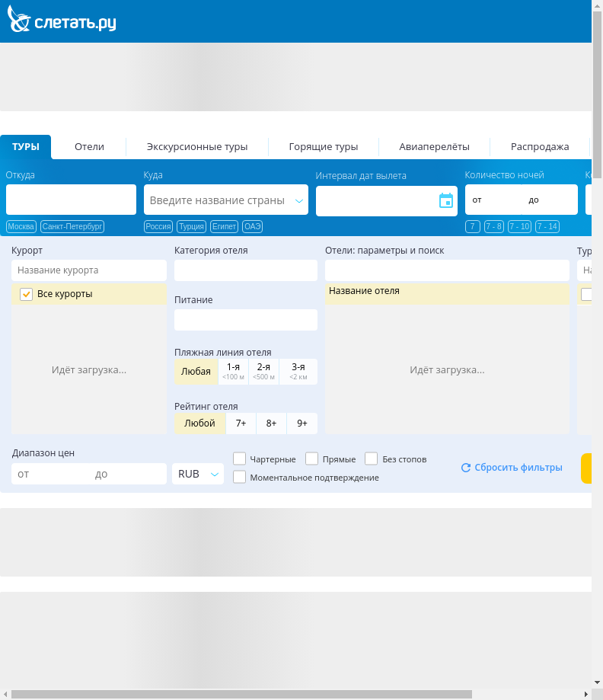The image size is (603, 700).
Task: Select 8+ hotel rating
Action: tap(271, 424)
